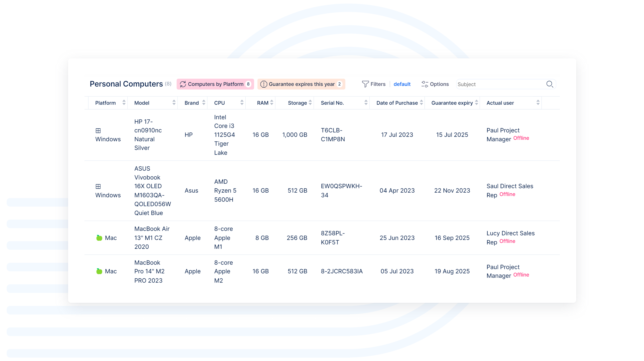644x361 pixels.
Task: Select the Computers by Platform view tab
Action: [215, 84]
